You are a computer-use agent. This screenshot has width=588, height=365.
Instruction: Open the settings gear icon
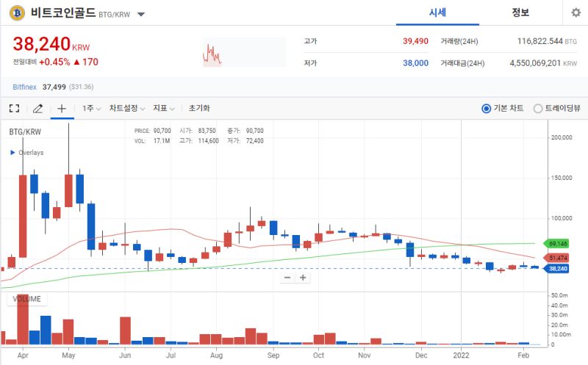pyautogui.click(x=576, y=12)
